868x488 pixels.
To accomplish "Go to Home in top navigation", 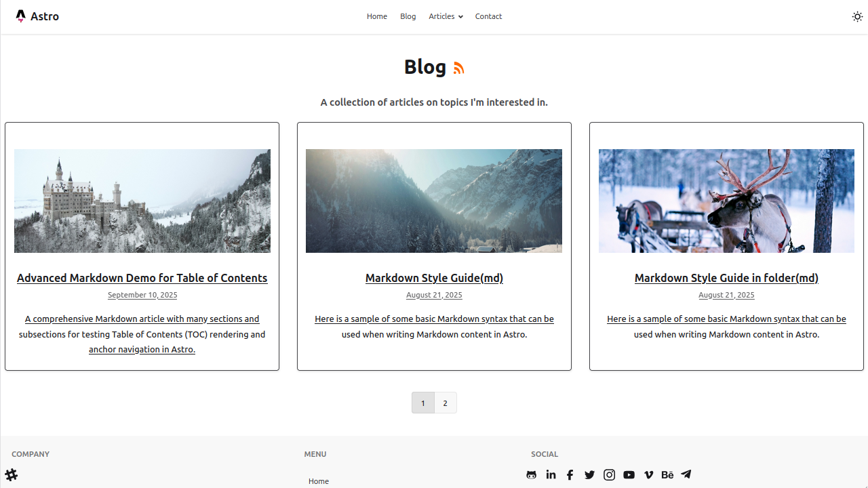I will point(377,16).
